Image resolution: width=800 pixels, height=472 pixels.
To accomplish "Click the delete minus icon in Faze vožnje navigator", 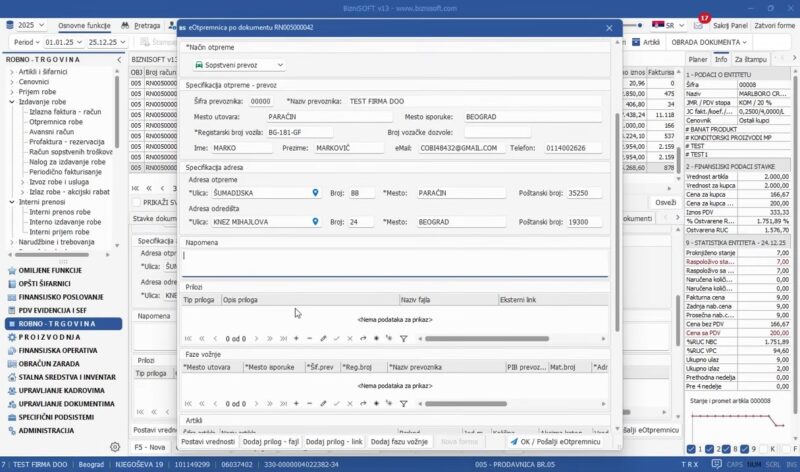I will [x=309, y=404].
